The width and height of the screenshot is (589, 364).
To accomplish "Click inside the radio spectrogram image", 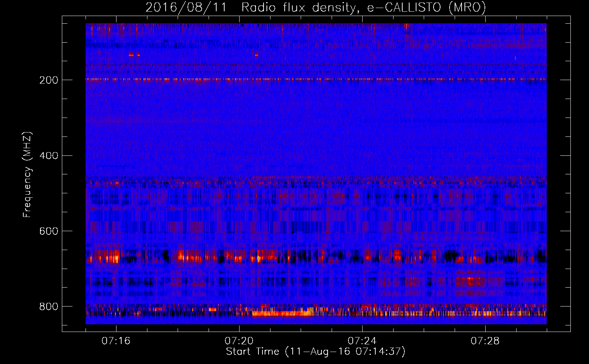I will coord(316,174).
